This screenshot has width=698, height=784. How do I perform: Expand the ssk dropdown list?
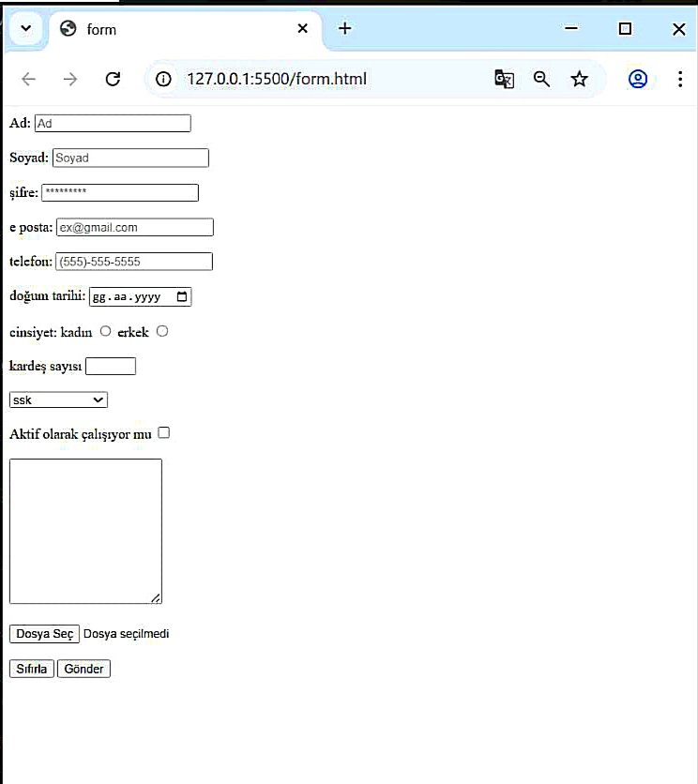58,400
